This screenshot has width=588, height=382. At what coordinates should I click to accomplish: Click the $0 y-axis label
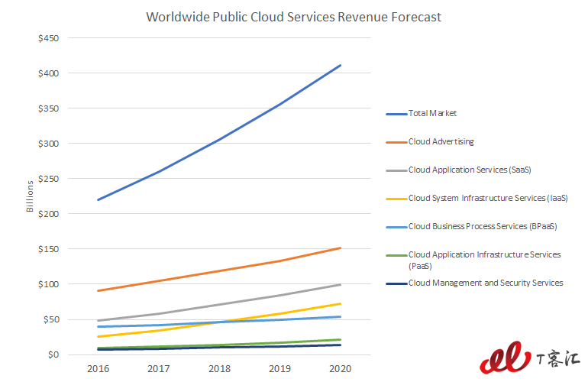click(x=53, y=355)
